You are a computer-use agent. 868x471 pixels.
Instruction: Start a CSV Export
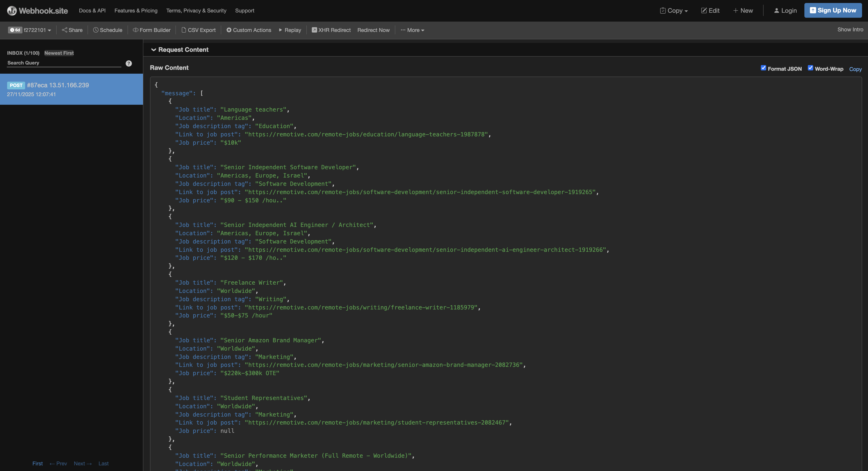click(x=198, y=30)
